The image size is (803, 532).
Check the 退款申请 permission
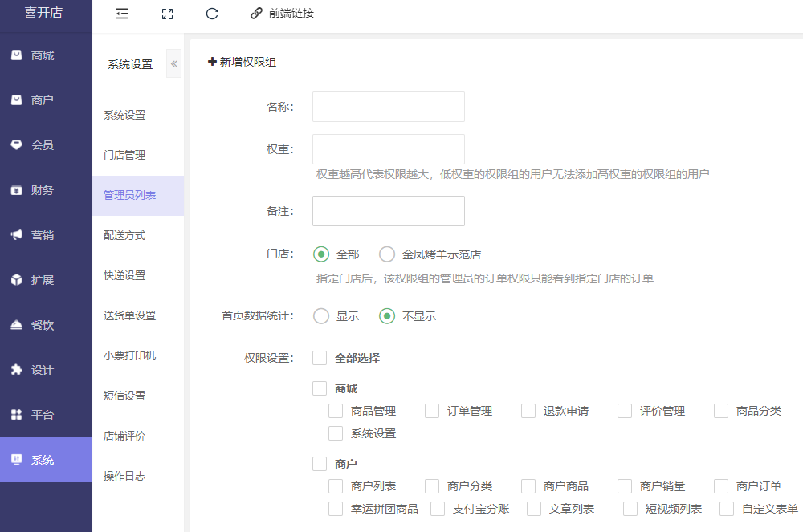(x=528, y=411)
